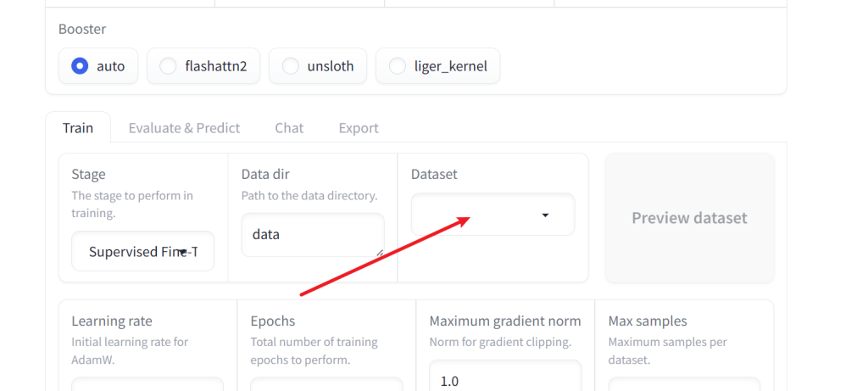Click the Learning rate input box
This screenshot has height=391, width=868.
(147, 384)
